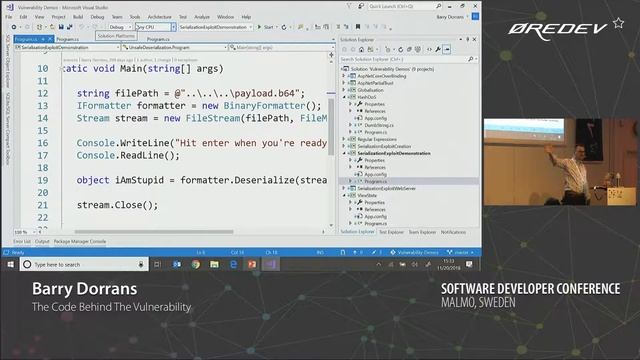This screenshot has height=360, width=640.
Task: Close the active Program.cs editor tab
Action: tap(50, 39)
